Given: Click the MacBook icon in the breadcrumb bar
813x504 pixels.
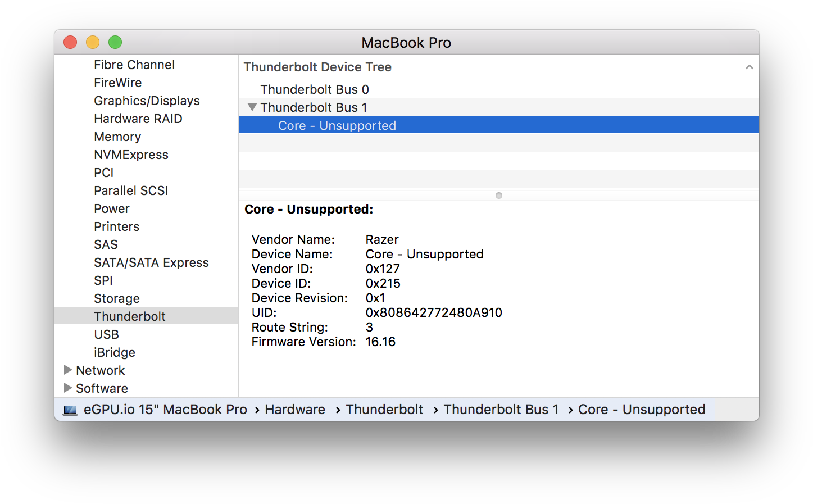Looking at the screenshot, I should coord(70,410).
